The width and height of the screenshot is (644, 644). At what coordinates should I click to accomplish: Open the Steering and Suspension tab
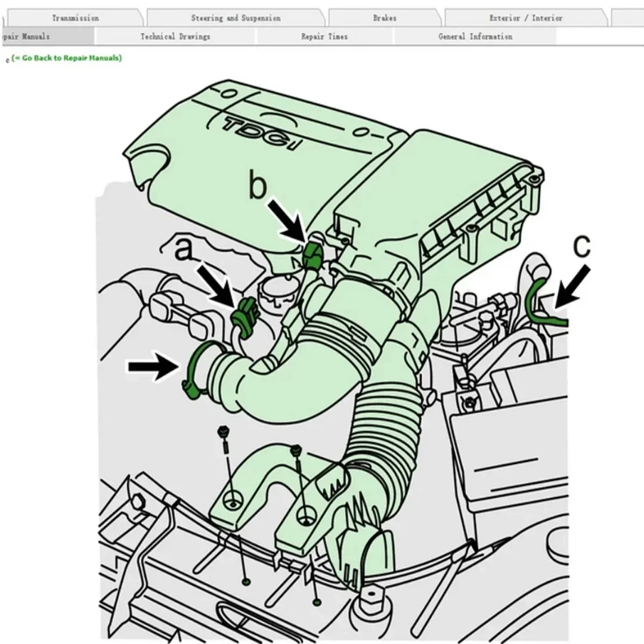point(236,18)
